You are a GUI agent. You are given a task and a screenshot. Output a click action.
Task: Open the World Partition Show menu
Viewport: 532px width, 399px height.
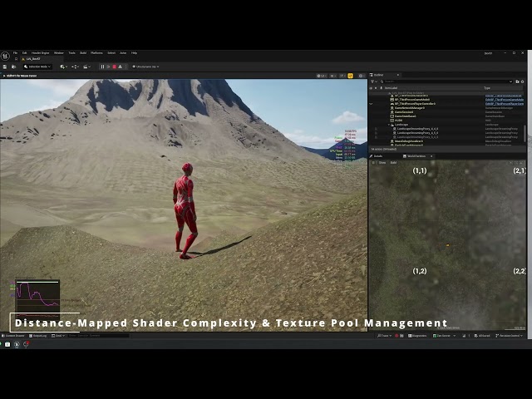point(382,163)
